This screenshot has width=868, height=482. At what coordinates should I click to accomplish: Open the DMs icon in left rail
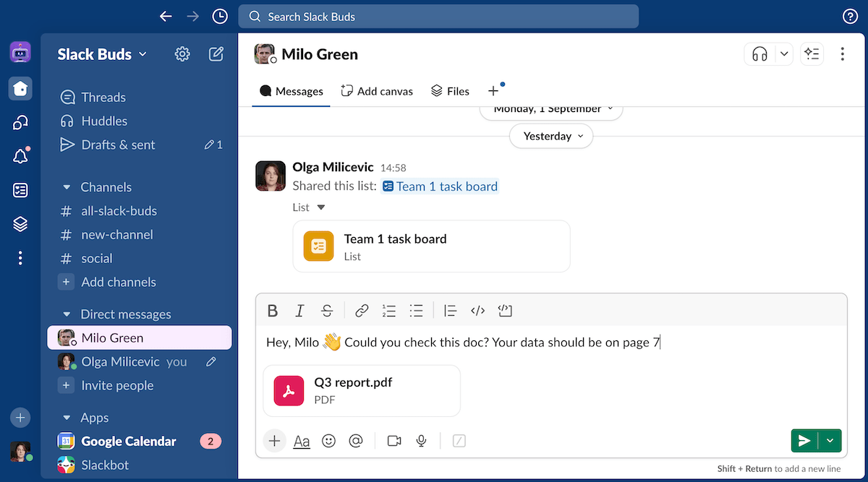click(20, 123)
